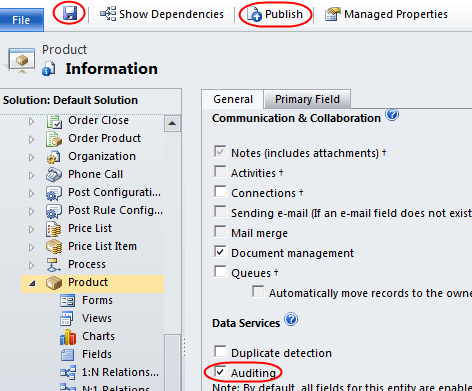Check Automatically move records checkbox
The height and width of the screenshot is (391, 472).
[258, 291]
